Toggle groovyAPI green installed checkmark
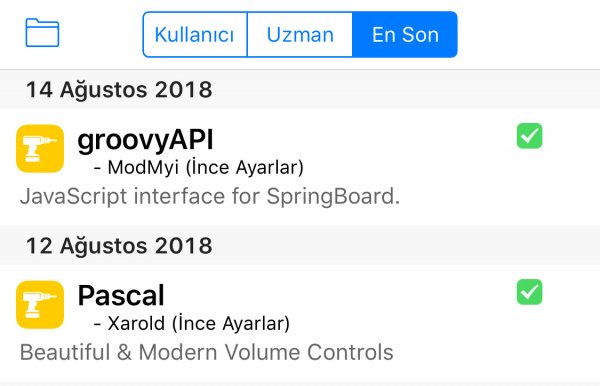 (529, 136)
